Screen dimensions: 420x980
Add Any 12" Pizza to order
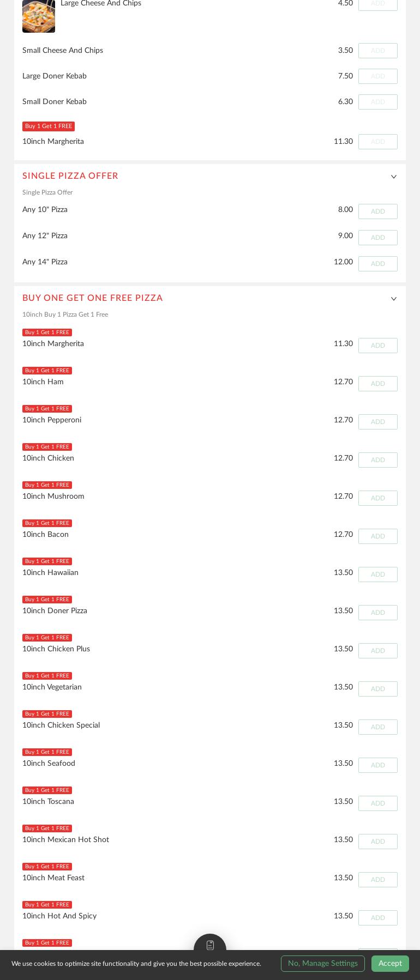377,238
